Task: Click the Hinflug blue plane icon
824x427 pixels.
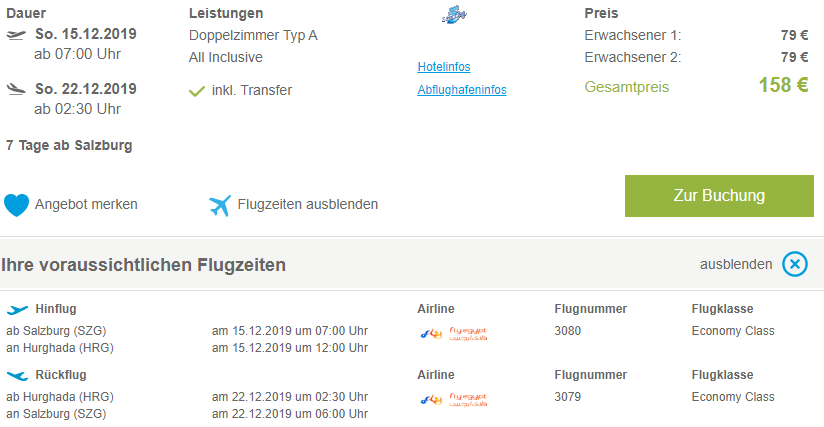Action: tap(17, 310)
